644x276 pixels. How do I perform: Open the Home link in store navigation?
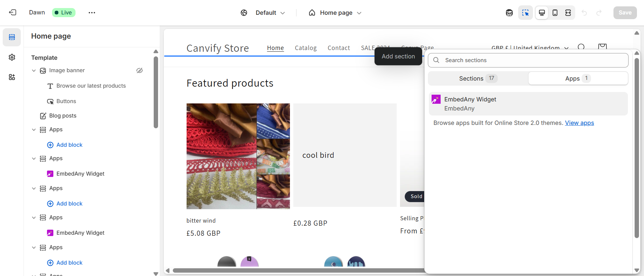click(x=276, y=48)
